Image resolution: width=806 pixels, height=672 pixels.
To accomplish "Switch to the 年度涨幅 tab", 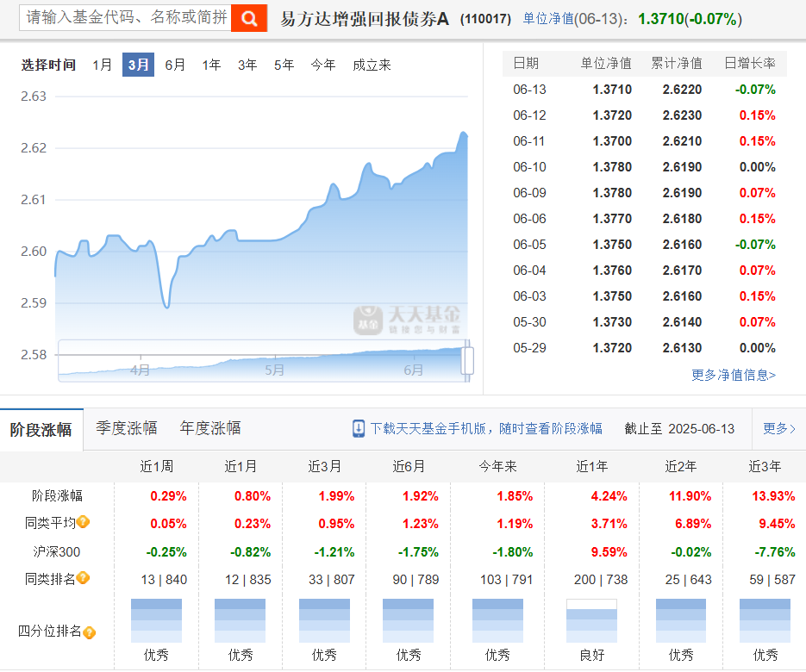I will (210, 428).
